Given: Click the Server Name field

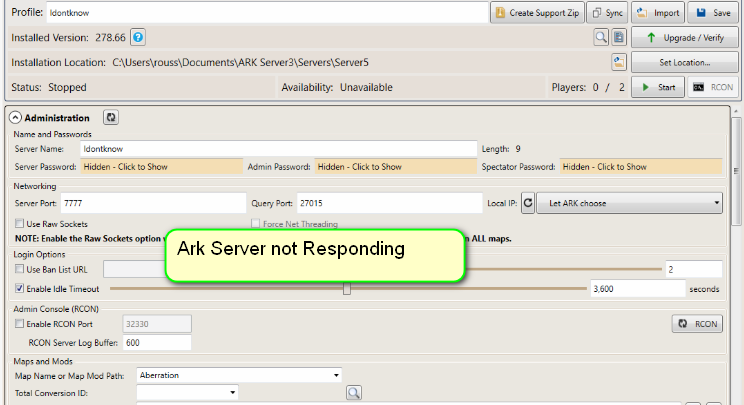Looking at the screenshot, I should coord(279,149).
